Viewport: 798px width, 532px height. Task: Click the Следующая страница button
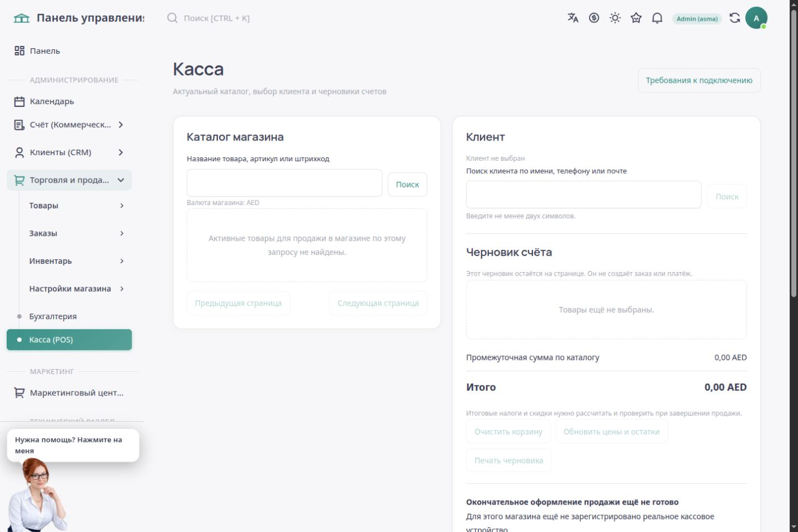click(378, 303)
